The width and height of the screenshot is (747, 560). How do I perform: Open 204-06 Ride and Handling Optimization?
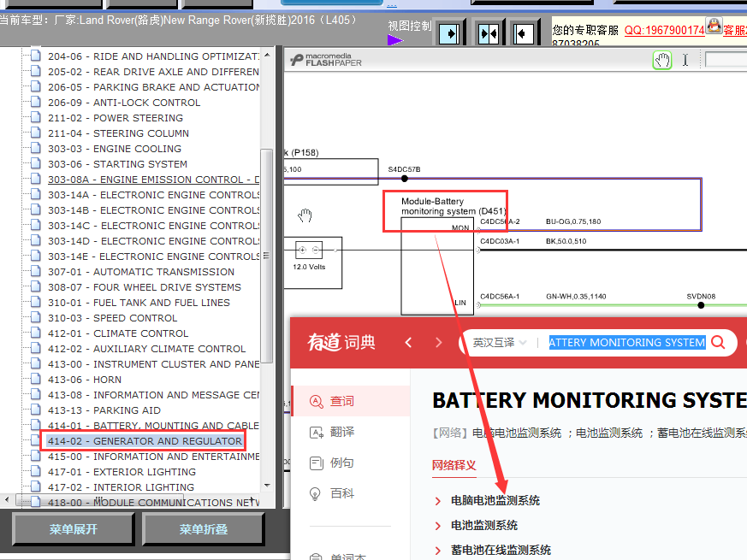pos(153,56)
